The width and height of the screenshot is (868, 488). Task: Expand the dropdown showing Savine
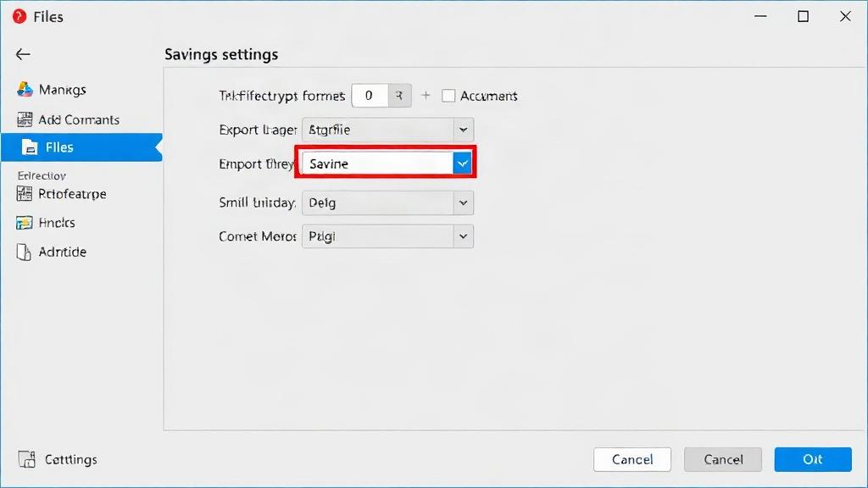(387, 164)
